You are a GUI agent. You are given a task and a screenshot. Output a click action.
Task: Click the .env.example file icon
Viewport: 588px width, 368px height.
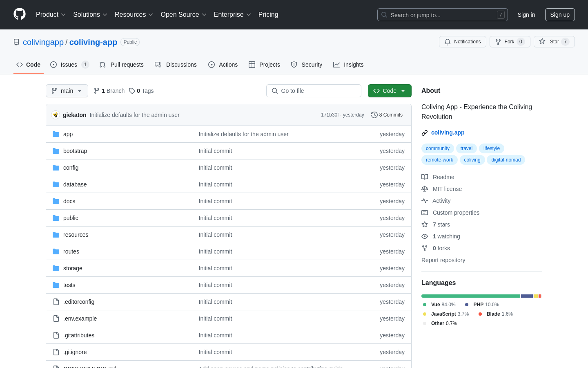pos(56,319)
